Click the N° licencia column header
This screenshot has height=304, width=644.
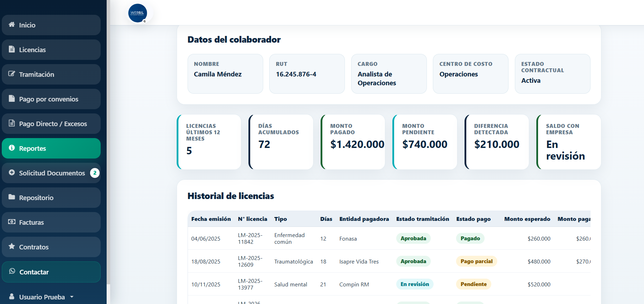click(252, 219)
